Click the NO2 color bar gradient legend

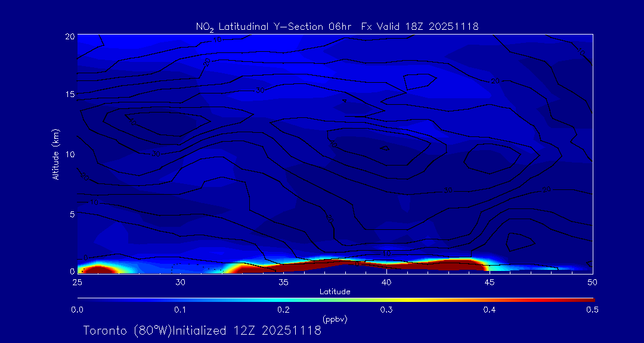(336, 300)
